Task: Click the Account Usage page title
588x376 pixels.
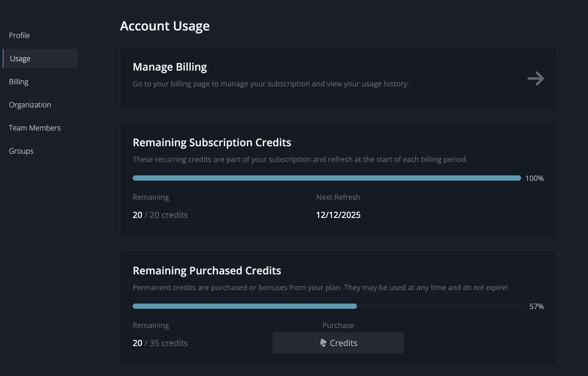Action: click(165, 26)
